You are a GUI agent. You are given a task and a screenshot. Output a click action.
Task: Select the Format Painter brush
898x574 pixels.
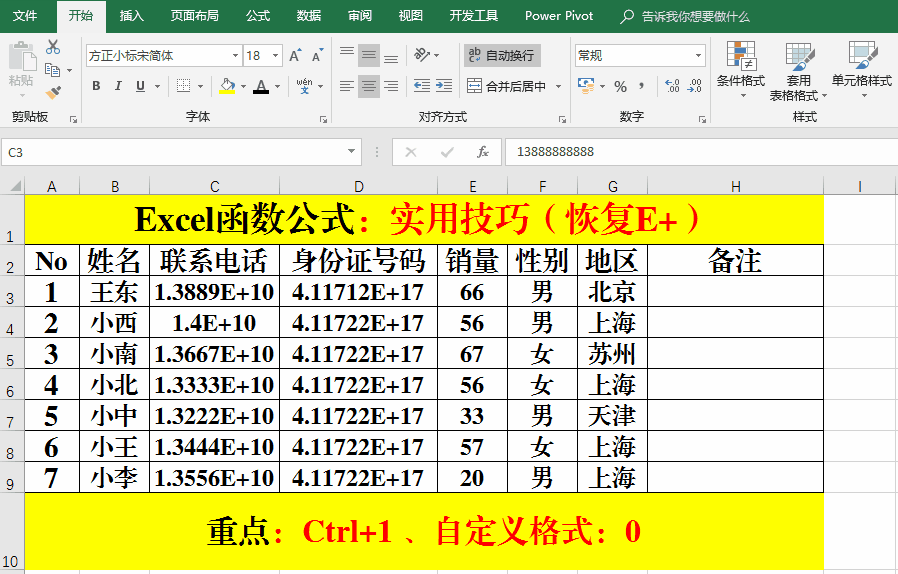(x=53, y=92)
